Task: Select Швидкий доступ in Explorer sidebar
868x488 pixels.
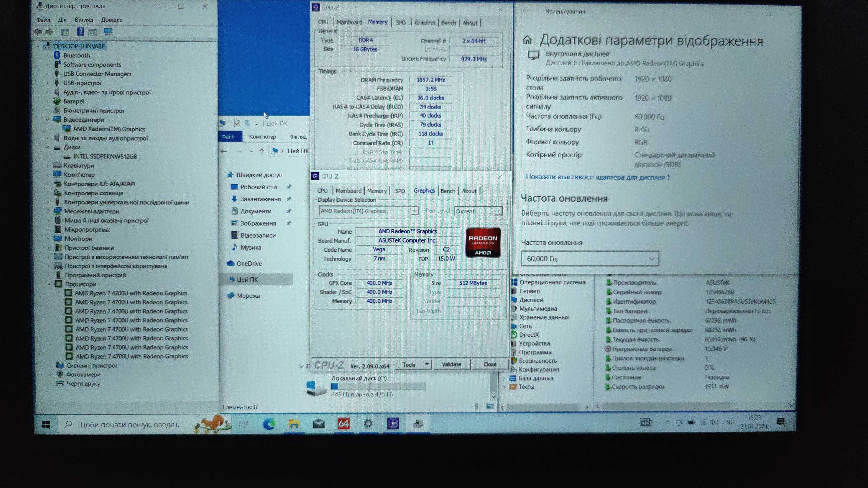Action: pyautogui.click(x=259, y=175)
